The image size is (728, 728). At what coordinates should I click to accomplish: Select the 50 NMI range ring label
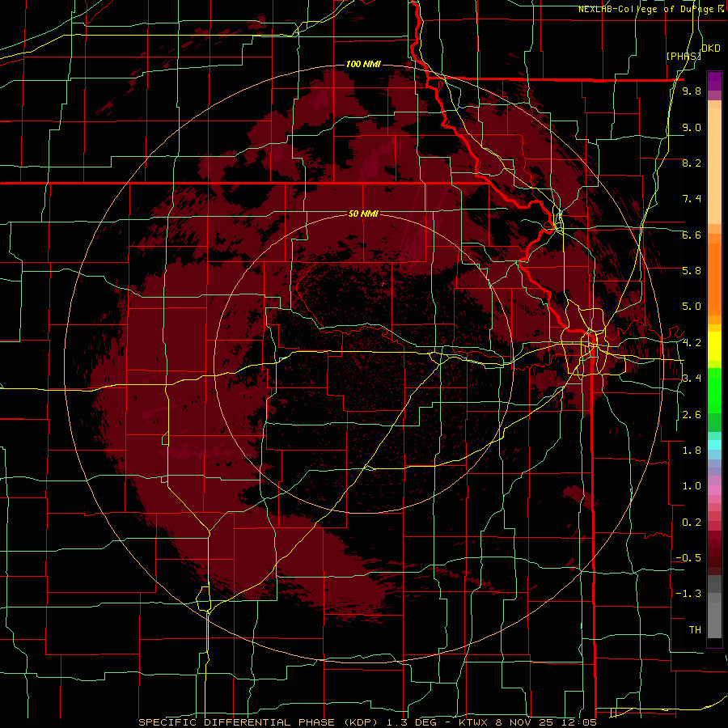coord(363,214)
